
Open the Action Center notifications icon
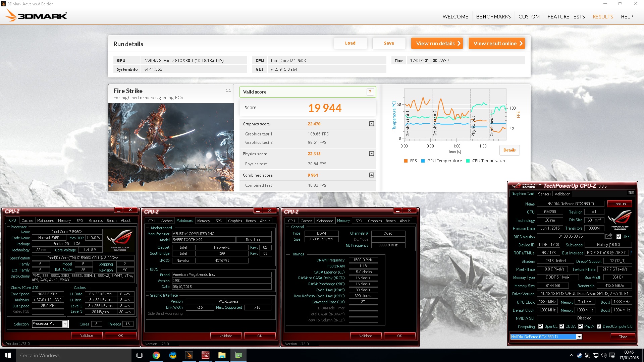pos(612,355)
